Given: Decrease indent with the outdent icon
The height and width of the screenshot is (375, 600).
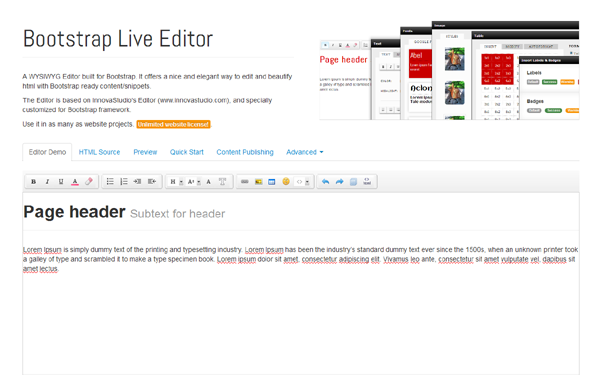Looking at the screenshot, I should [x=152, y=182].
